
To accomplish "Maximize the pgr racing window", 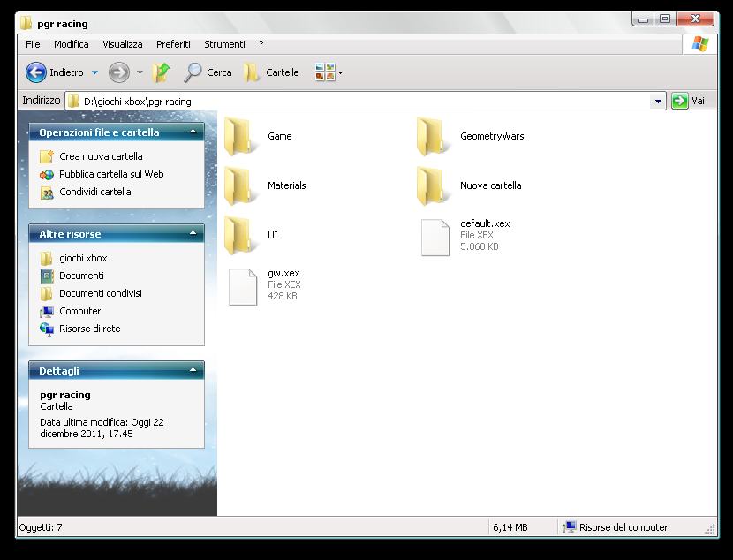I will click(x=665, y=19).
